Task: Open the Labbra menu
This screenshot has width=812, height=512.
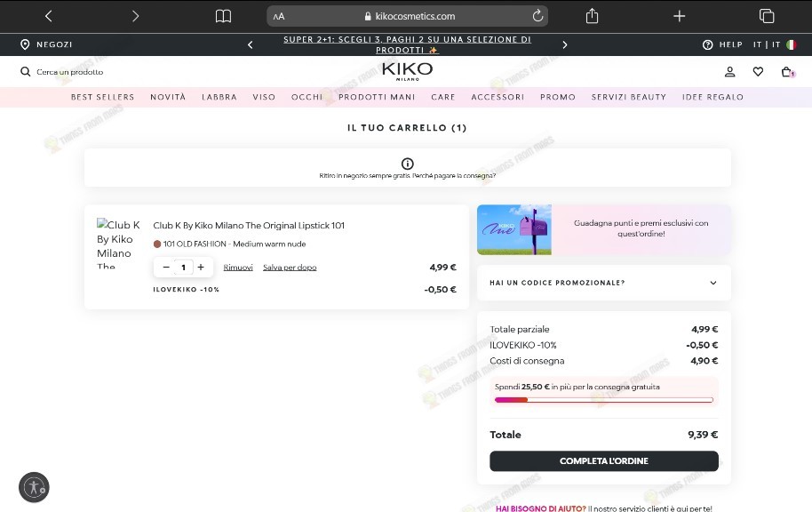Action: tap(219, 97)
